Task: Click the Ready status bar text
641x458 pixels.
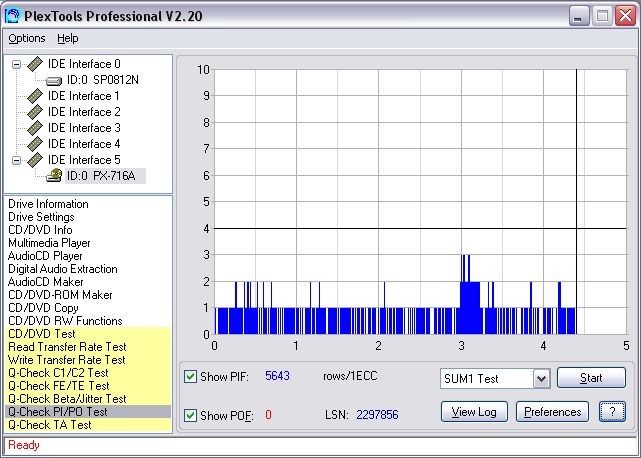Action: tap(24, 445)
